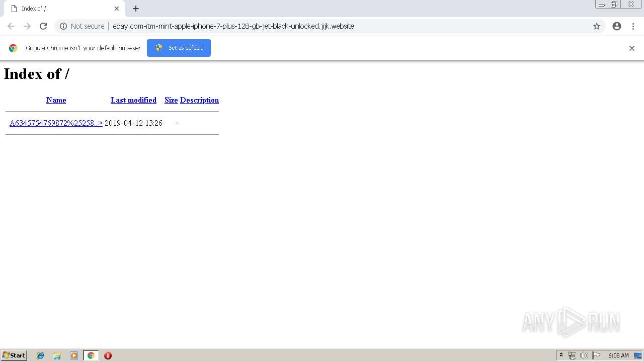Click the 6:08 AM taskbar clock
Screen dimensions: 644x362
point(618,355)
